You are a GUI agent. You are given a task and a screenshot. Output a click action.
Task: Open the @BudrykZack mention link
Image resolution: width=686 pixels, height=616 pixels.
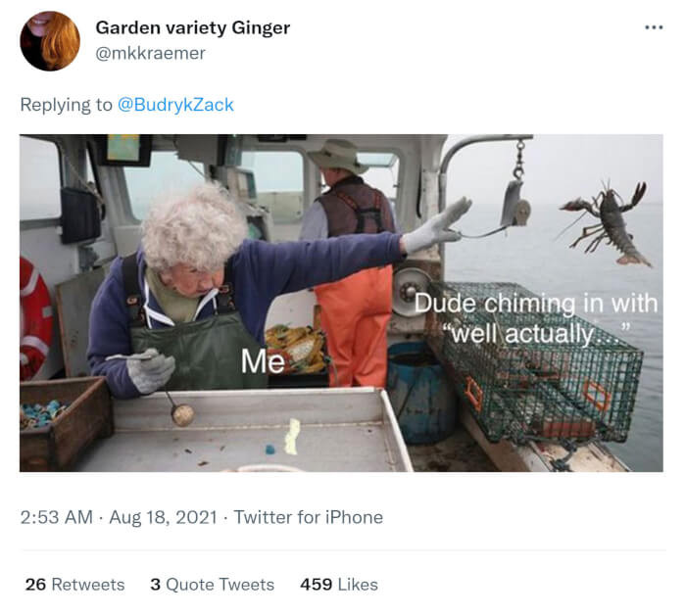(x=175, y=105)
